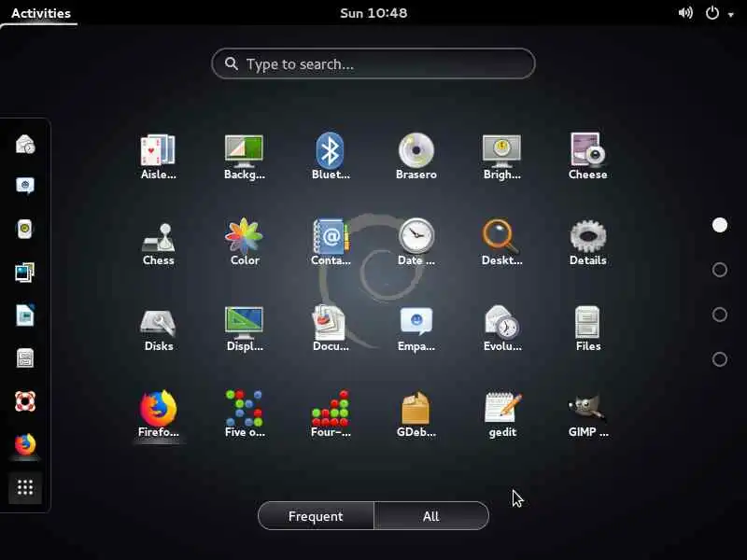Start the Chess game

158,242
